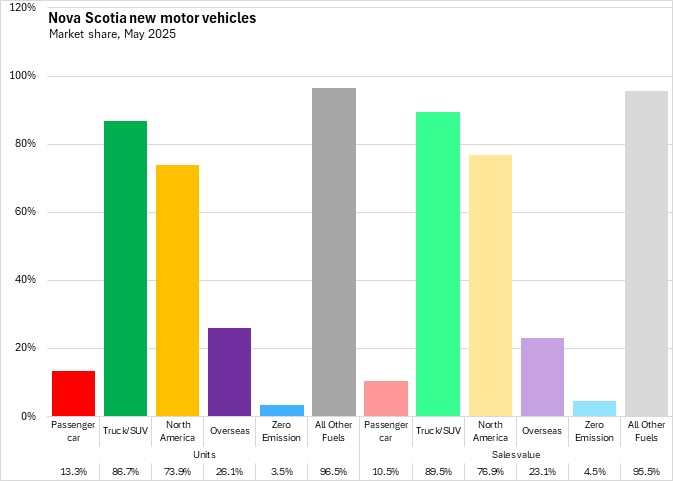
Task: Select the dark purple Overseas units bar
Action: click(229, 371)
